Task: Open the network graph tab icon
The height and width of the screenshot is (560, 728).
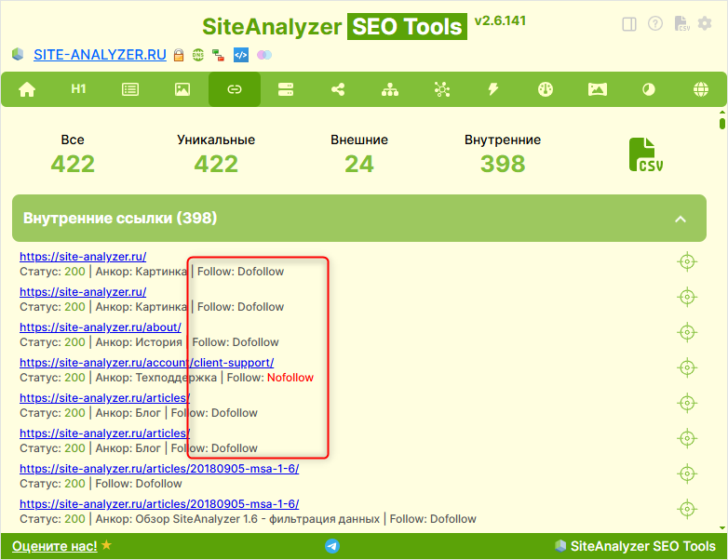Action: pos(441,89)
